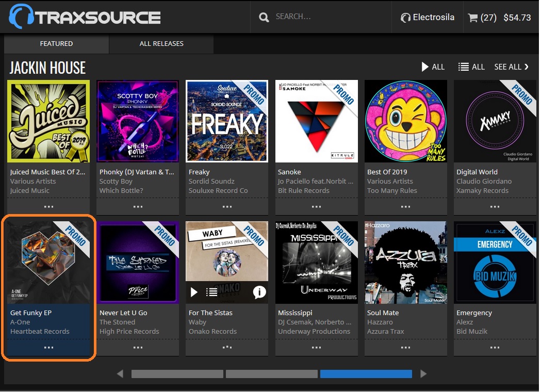Open Phonky Scotty Boy cover art

[x=138, y=121]
